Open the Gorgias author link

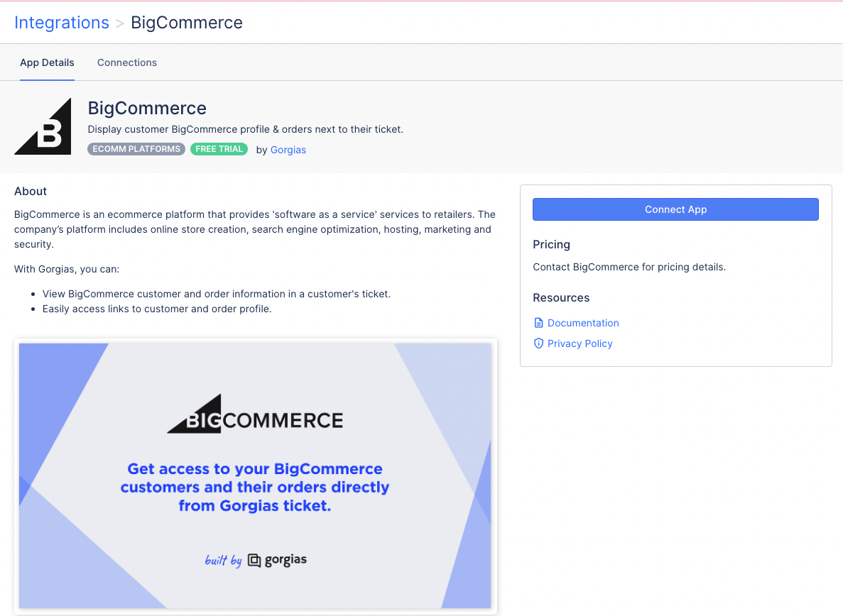click(x=288, y=150)
